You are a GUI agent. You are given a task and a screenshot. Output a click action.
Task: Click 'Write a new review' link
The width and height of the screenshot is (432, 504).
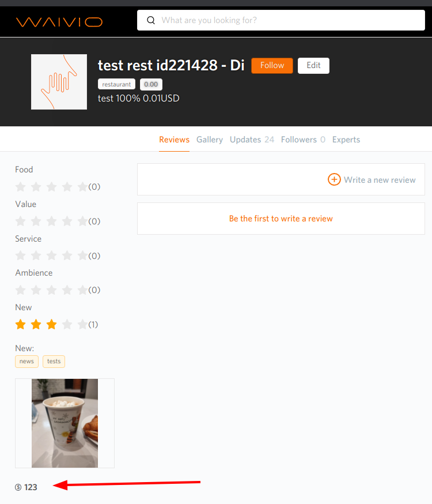pos(380,180)
